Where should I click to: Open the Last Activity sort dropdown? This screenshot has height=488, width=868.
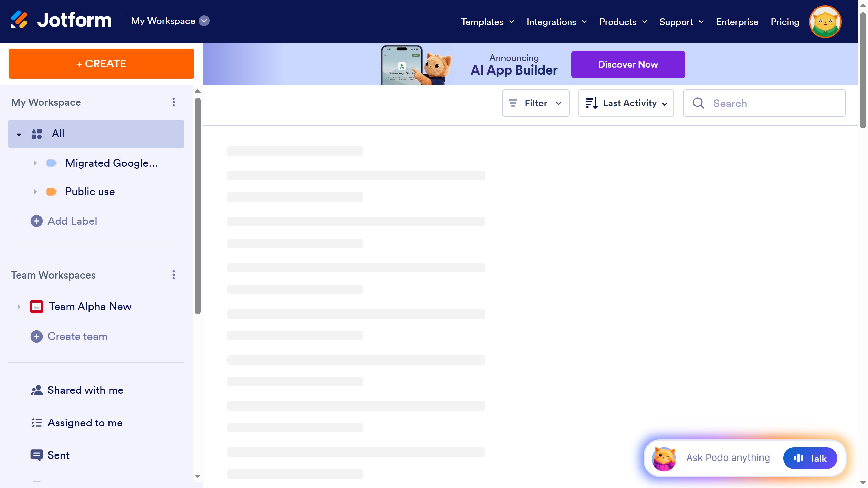click(x=626, y=103)
